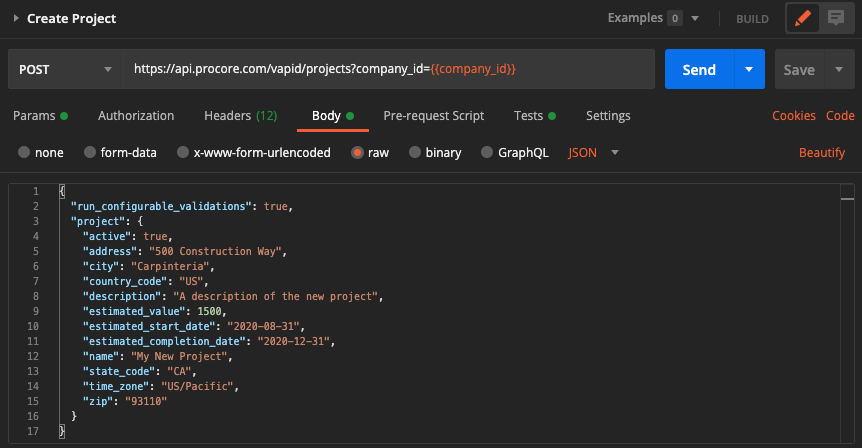The image size is (862, 448).
Task: Click the "2020-12-31" completion date
Action: point(294,341)
